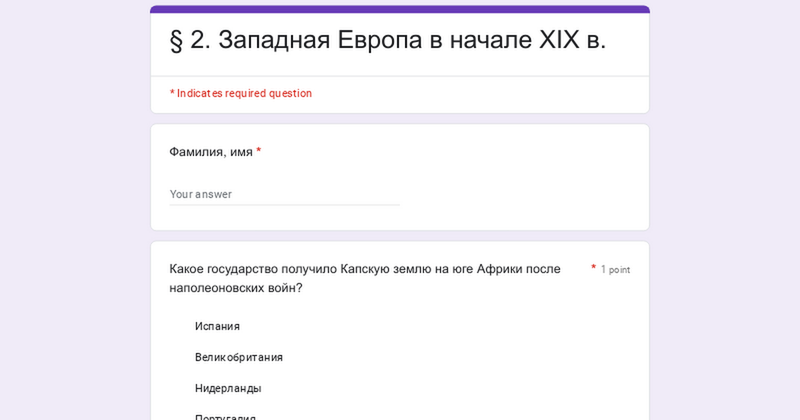Image resolution: width=800 pixels, height=420 pixels.
Task: Click the "Фамилия, имя" question label
Action: pos(211,152)
